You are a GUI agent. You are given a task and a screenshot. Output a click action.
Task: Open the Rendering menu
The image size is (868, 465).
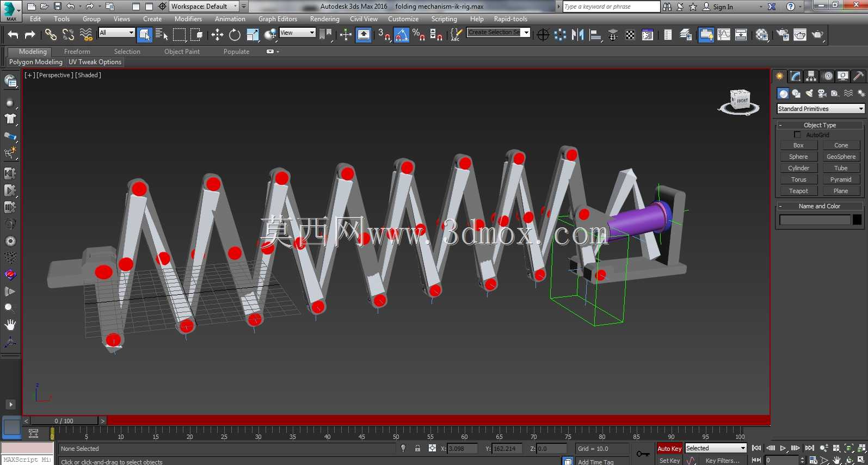point(324,19)
